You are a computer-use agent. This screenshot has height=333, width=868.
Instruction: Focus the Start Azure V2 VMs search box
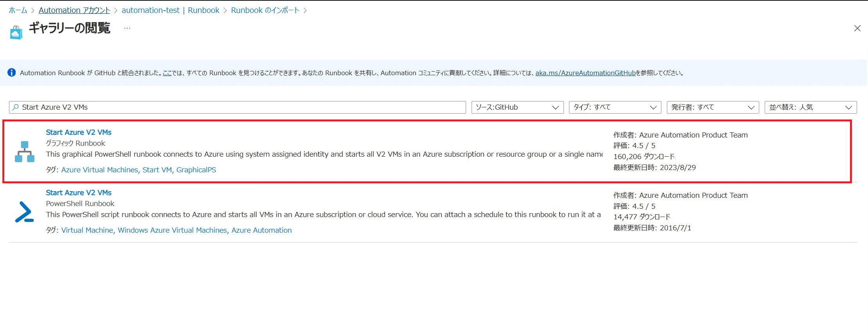[237, 107]
